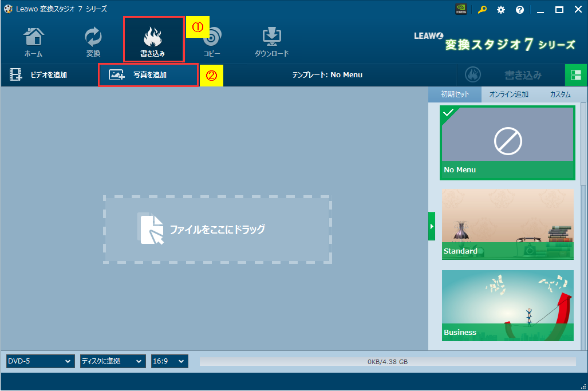588x391 pixels.
Task: Expand the DVD-5 disc type dropdown
Action: pyautogui.click(x=40, y=361)
